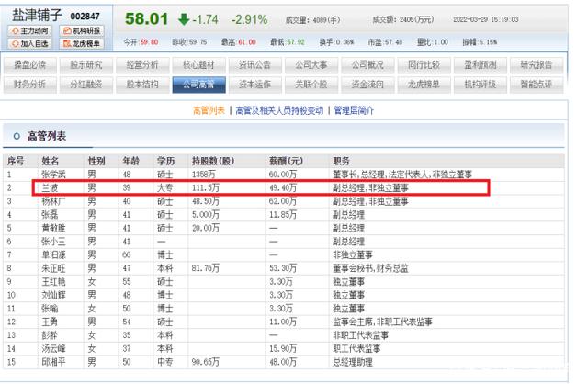The width and height of the screenshot is (588, 384).
Task: View 股本结构 tab
Action: [142, 85]
